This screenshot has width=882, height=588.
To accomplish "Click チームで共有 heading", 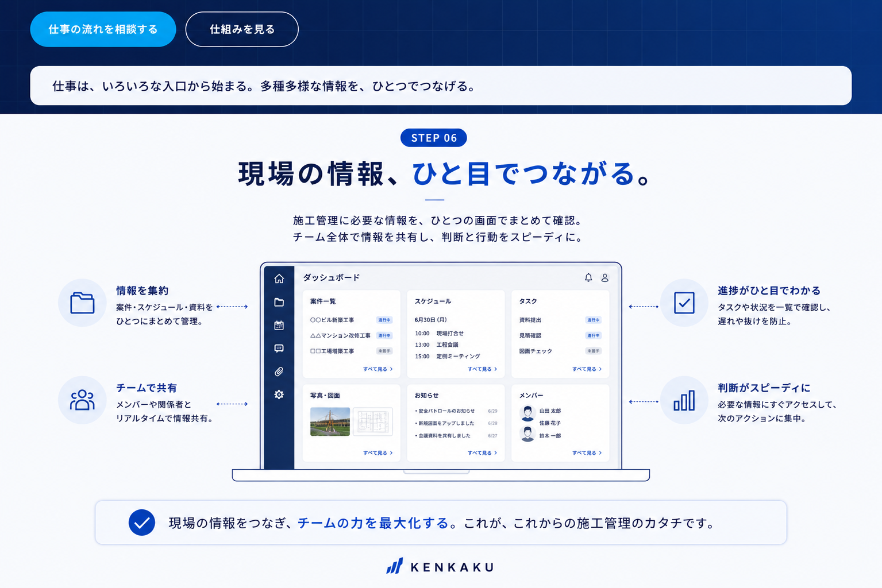I will 147,388.
